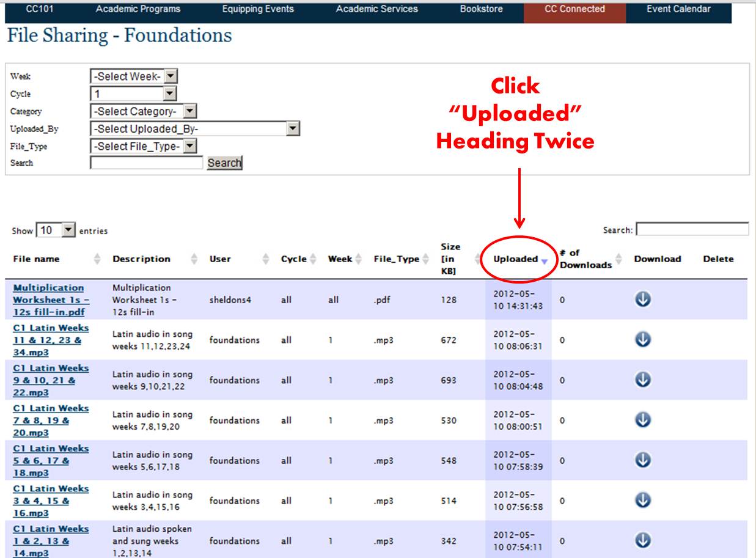The image size is (756, 558).
Task: Open C1 Latin Weeks 1 & 2, 13 & 14.mp3 link
Action: coord(51,541)
